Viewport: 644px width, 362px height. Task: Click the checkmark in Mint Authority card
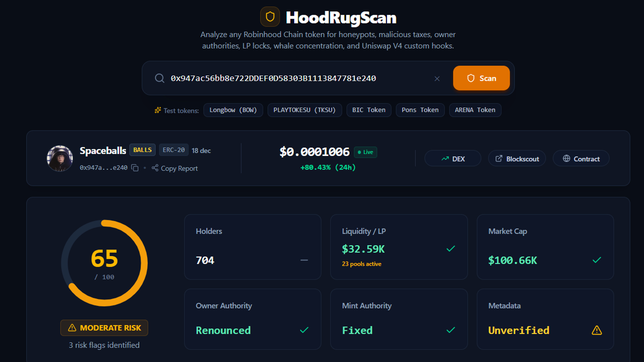pos(451,330)
